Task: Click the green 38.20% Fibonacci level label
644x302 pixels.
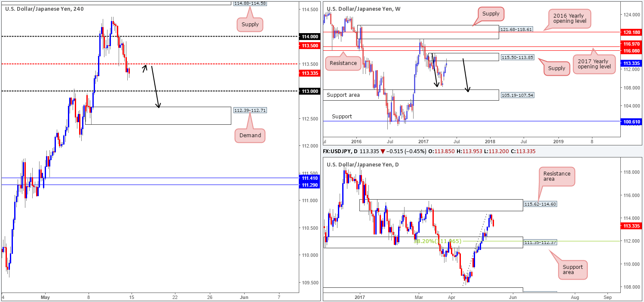Action: pos(437,241)
